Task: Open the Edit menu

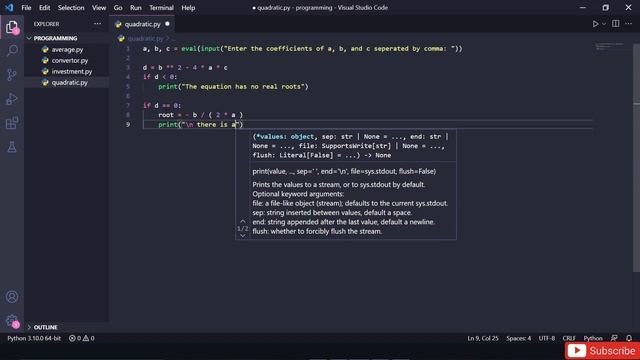Action: pyautogui.click(x=44, y=8)
